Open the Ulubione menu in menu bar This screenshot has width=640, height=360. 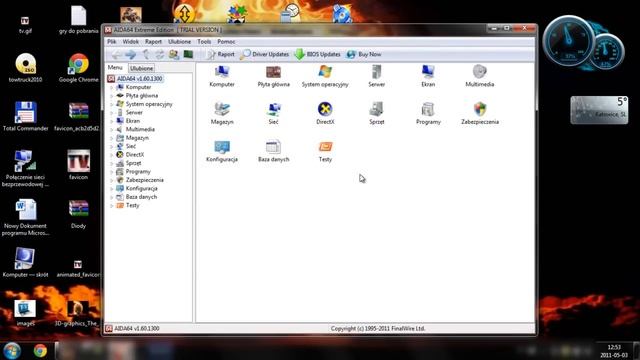coord(179,42)
